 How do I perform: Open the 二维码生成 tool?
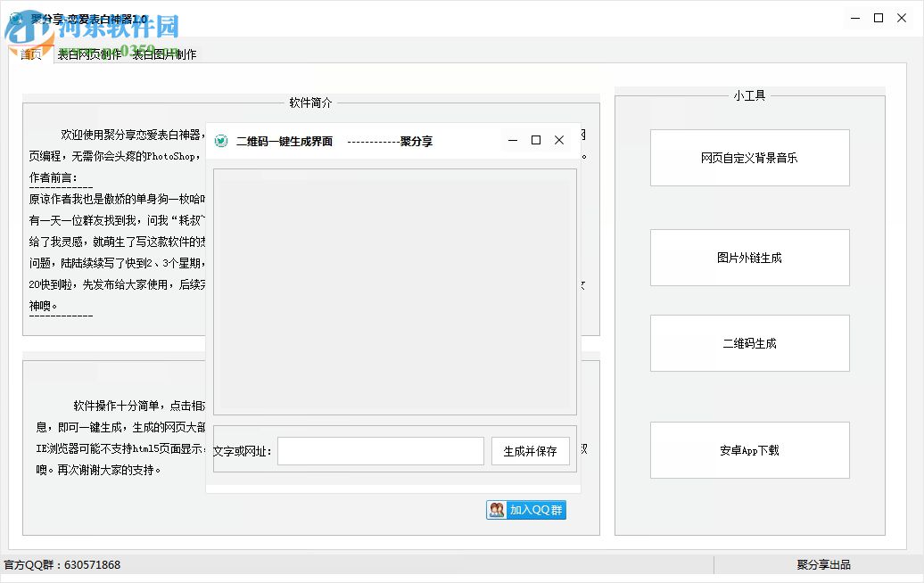coord(749,343)
